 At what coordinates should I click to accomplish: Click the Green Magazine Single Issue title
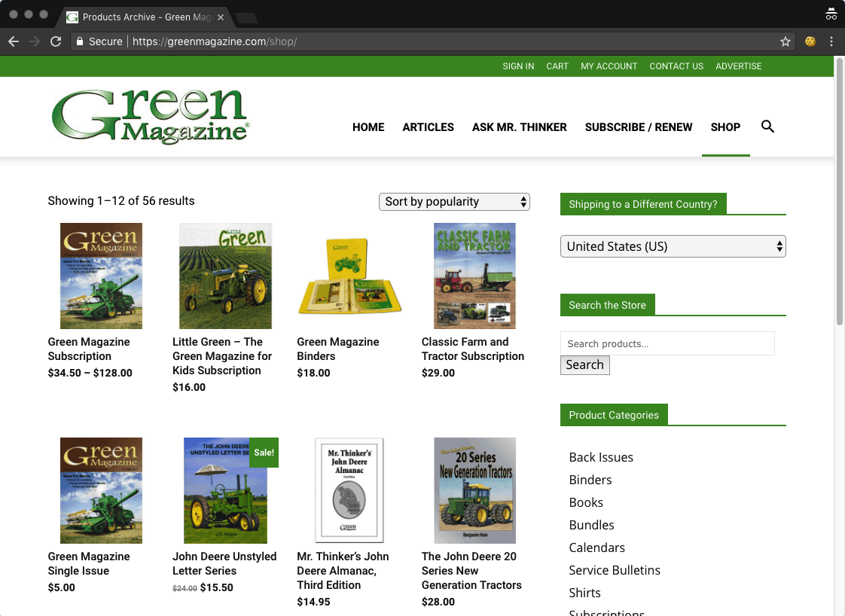pyautogui.click(x=89, y=563)
